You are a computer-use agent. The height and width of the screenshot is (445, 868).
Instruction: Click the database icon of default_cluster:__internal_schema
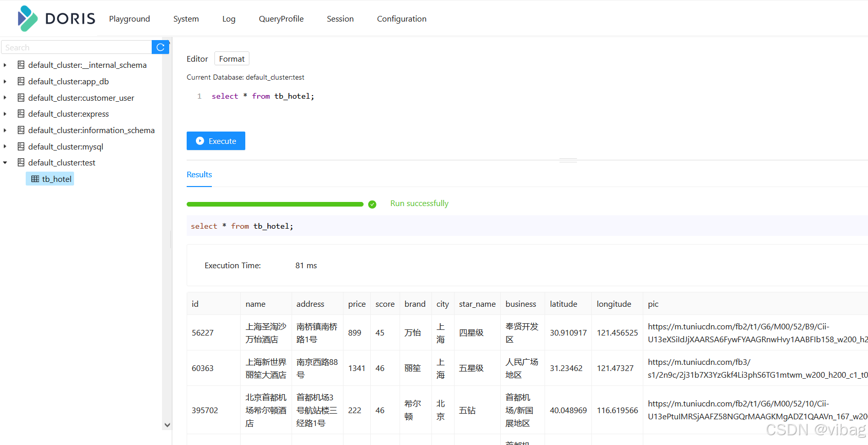tap(21, 65)
